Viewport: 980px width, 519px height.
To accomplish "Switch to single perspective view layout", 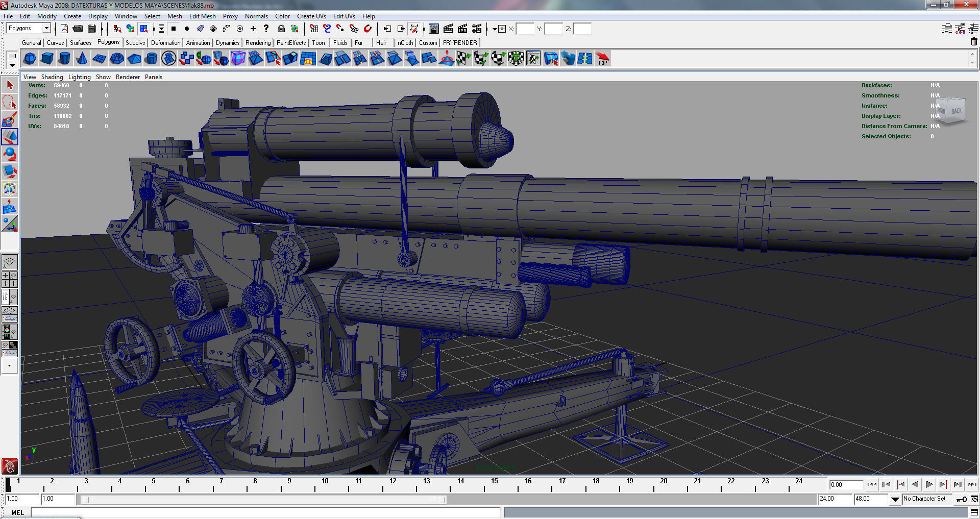I will (10, 262).
